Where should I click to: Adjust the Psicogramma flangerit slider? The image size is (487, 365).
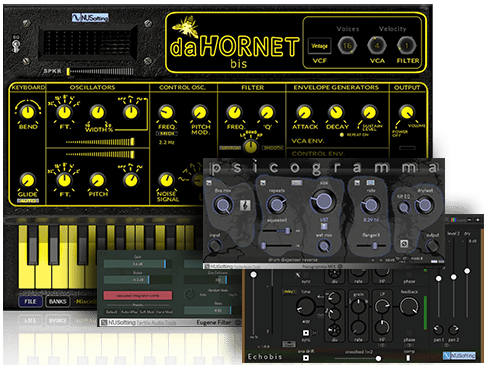pyautogui.click(x=371, y=246)
